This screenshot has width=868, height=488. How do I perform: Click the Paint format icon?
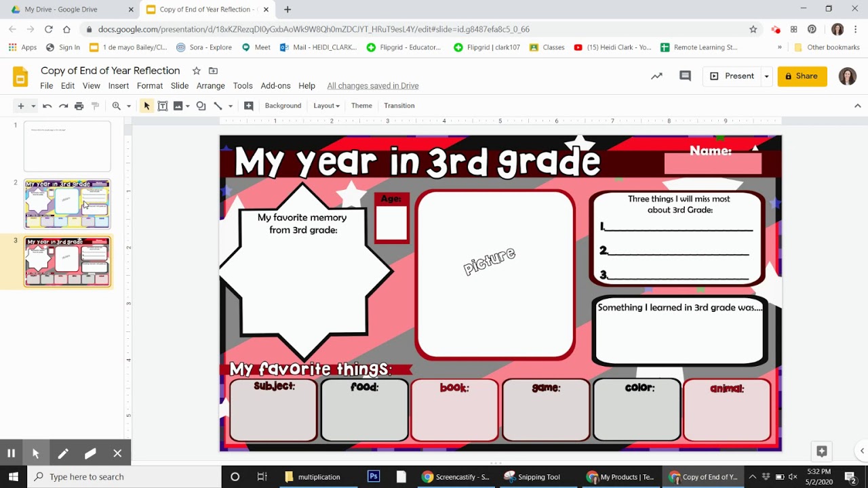96,106
